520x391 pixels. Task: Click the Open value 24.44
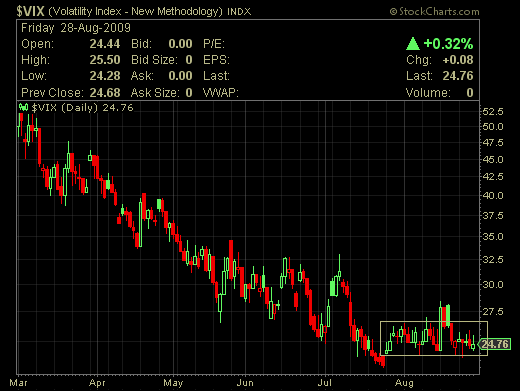coord(105,44)
